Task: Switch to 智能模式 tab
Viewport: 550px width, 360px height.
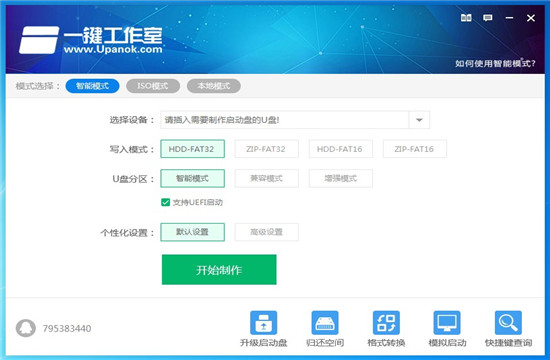Action: pyautogui.click(x=92, y=86)
